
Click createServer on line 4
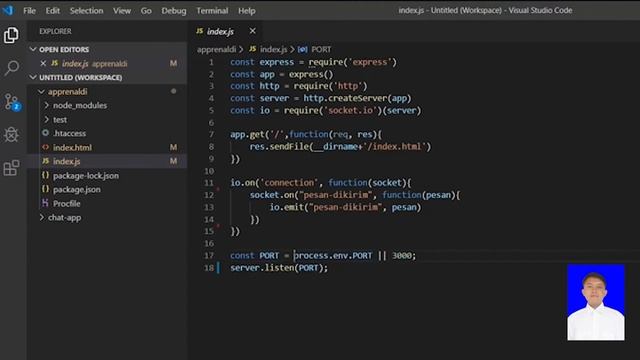(357, 98)
